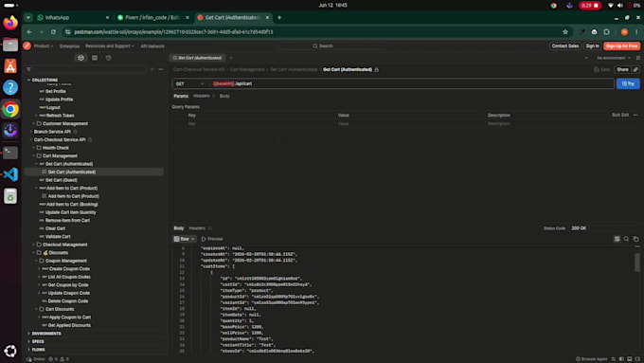Expand the Customer Management folder
The width and height of the screenshot is (644, 363).
coord(34,123)
